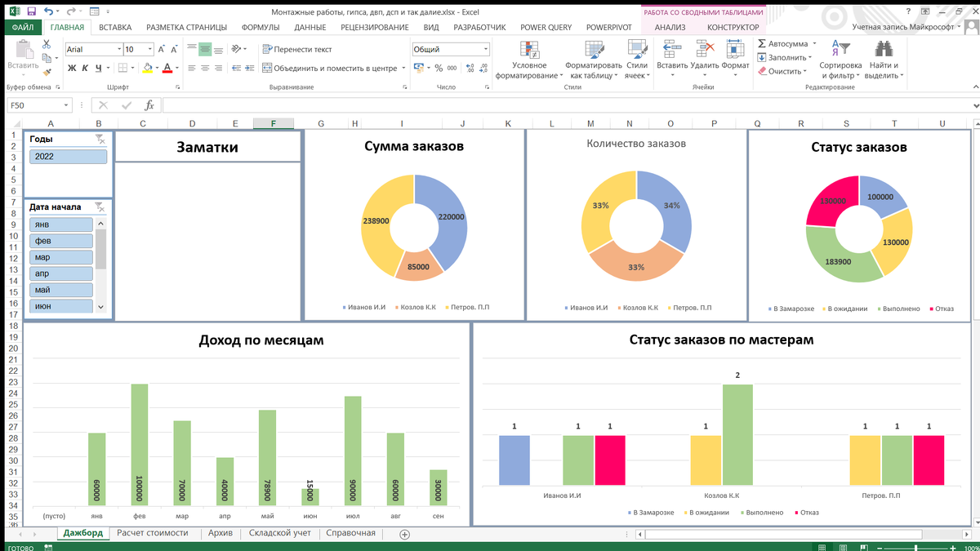Open the Формат cells menu
This screenshot has height=551, width=980.
735,59
